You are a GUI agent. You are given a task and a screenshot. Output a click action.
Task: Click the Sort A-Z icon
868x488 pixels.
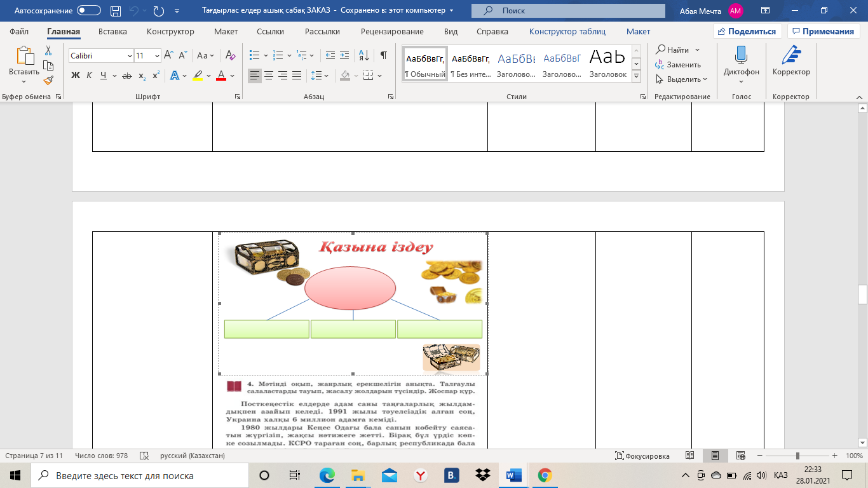(x=364, y=55)
